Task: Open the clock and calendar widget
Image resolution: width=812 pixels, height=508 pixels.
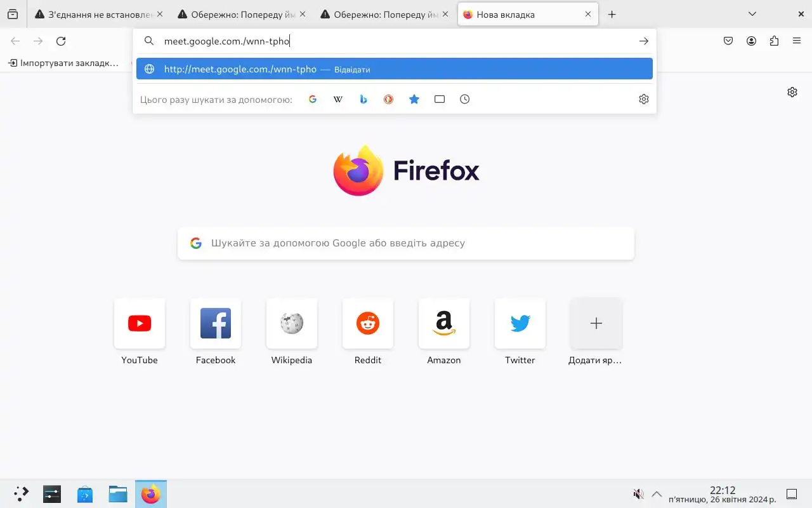Action: point(722,494)
